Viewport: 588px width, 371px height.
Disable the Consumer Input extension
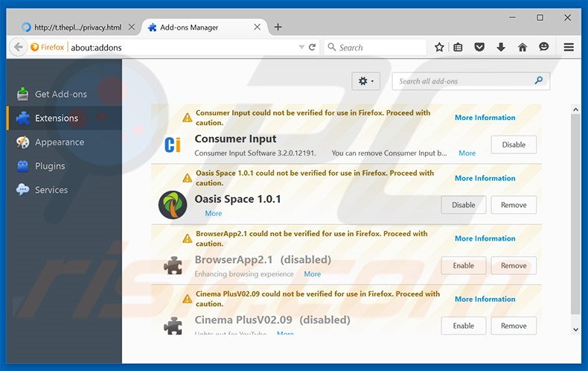tap(514, 145)
